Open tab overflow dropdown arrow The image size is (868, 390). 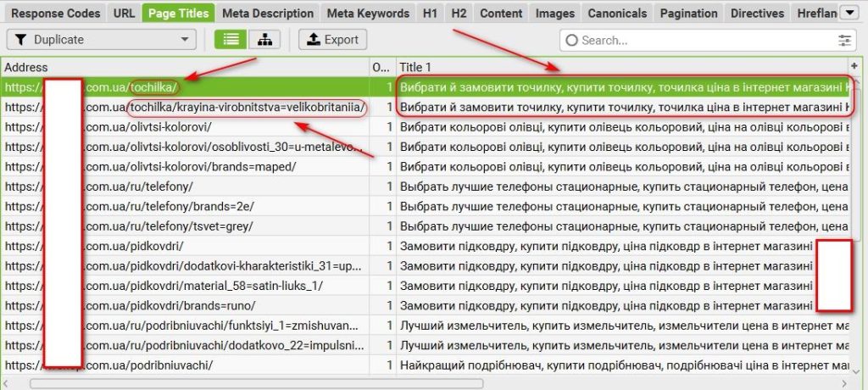(849, 13)
